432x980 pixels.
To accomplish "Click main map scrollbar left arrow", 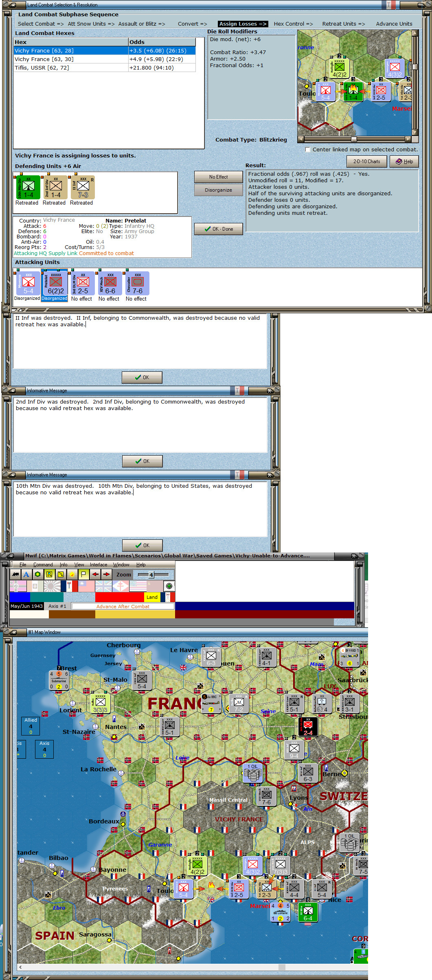I will [20, 967].
